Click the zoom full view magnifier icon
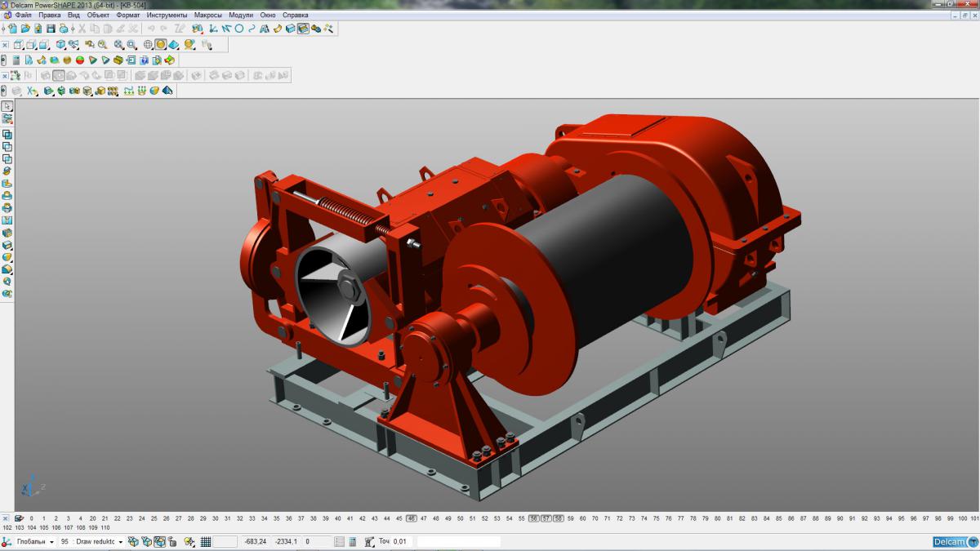980x551 pixels. pyautogui.click(x=119, y=45)
